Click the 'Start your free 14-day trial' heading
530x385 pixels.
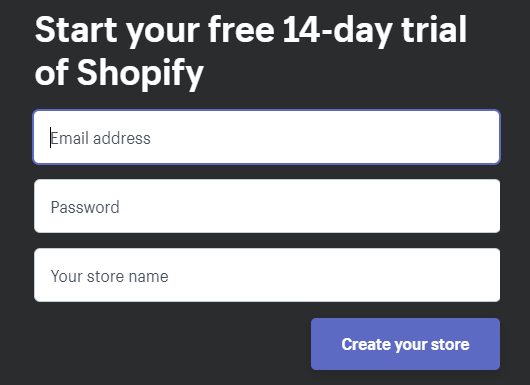tap(250, 30)
